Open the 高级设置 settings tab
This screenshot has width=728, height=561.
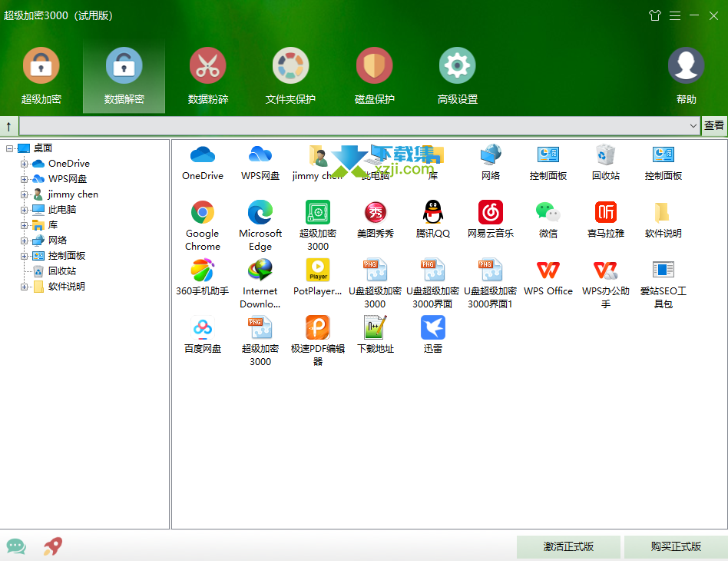tap(458, 76)
